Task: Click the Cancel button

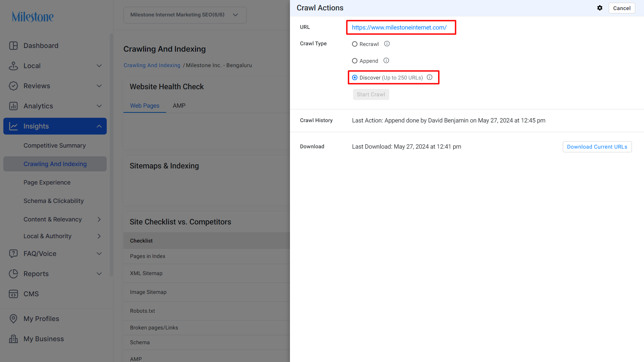Action: [x=622, y=8]
